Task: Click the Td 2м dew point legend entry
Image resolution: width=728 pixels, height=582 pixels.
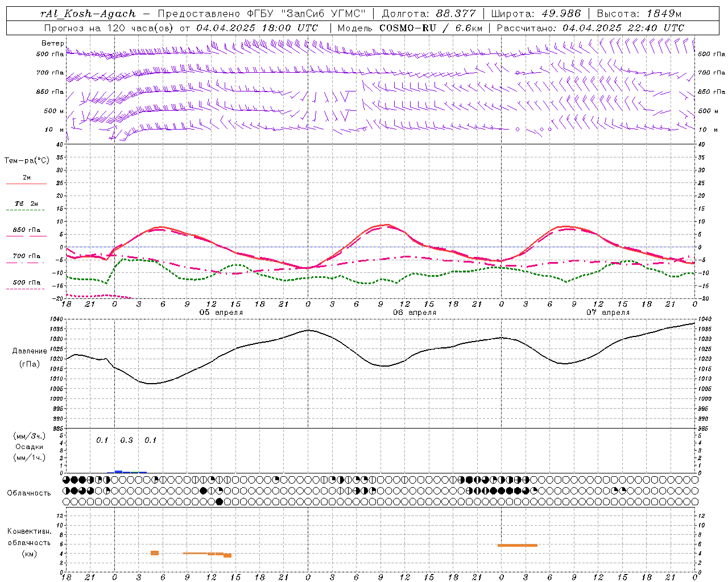Action: tap(26, 206)
